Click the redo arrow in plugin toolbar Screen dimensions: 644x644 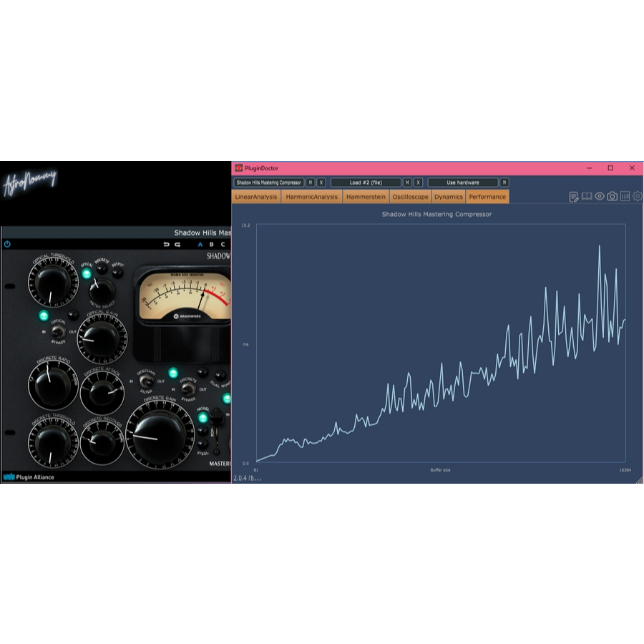coord(177,245)
